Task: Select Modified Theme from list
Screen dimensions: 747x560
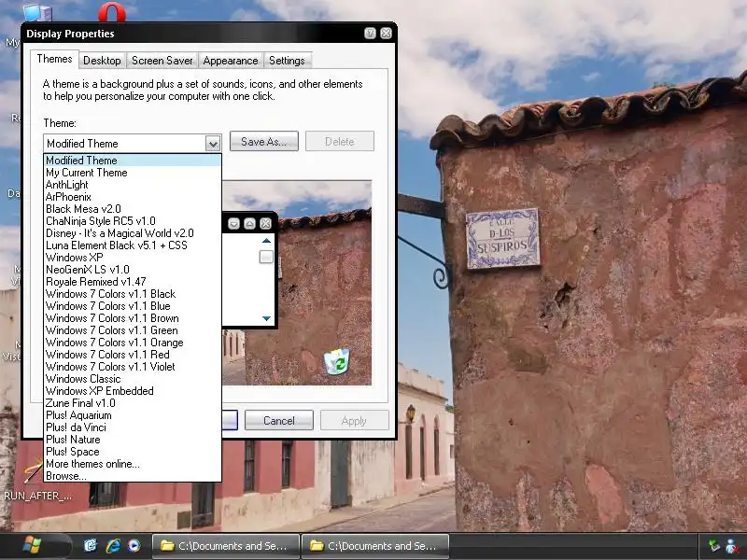Action: [133, 161]
